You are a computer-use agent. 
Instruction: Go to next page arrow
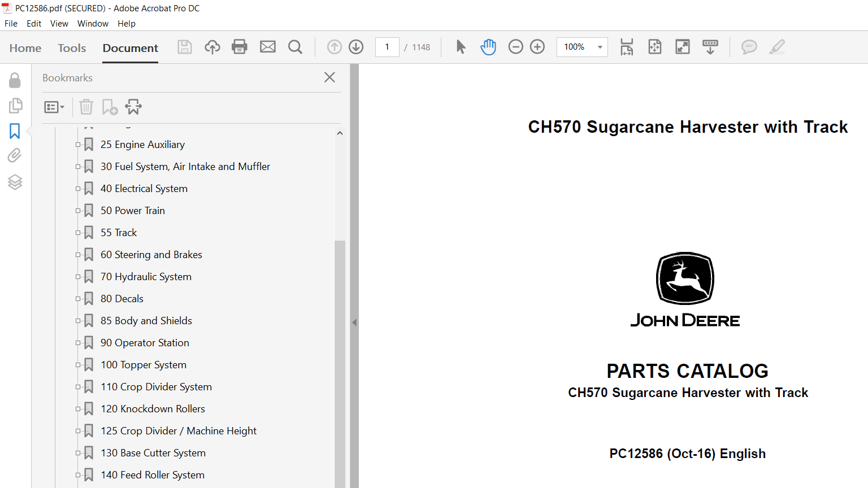[x=356, y=47]
